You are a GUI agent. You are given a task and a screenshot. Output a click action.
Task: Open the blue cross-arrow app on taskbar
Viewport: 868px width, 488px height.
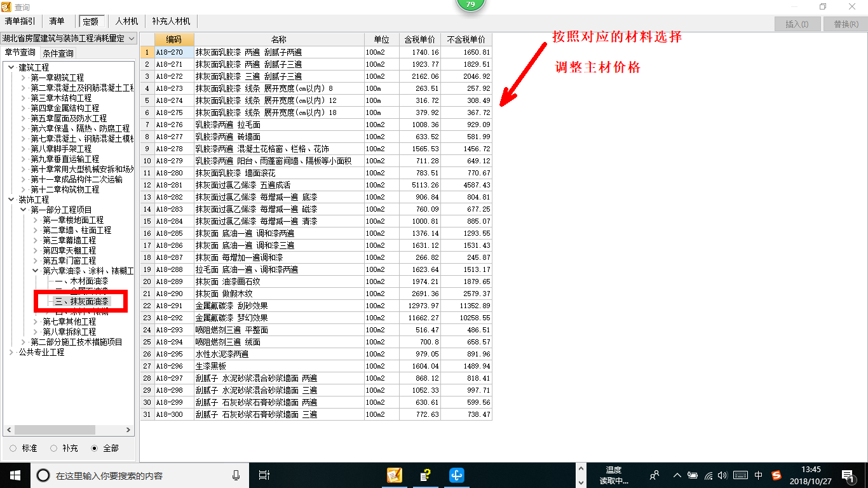(457, 475)
